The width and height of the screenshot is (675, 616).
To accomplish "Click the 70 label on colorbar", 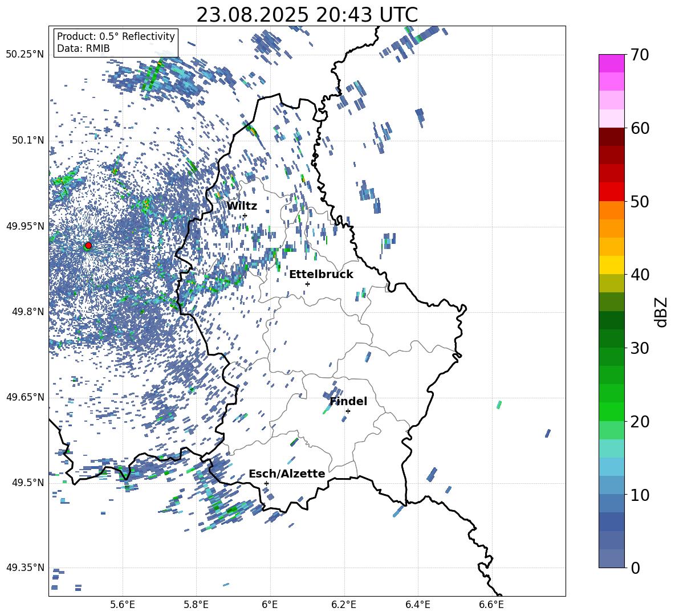I will coord(639,55).
